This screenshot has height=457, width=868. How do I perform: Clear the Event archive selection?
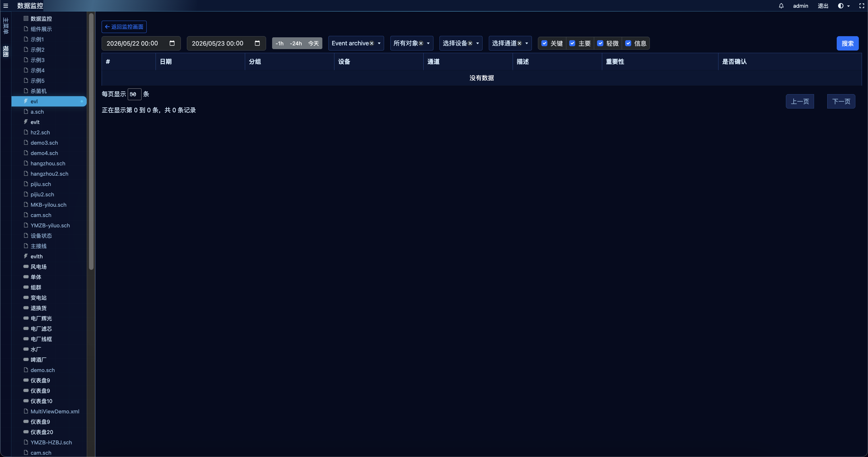[372, 43]
